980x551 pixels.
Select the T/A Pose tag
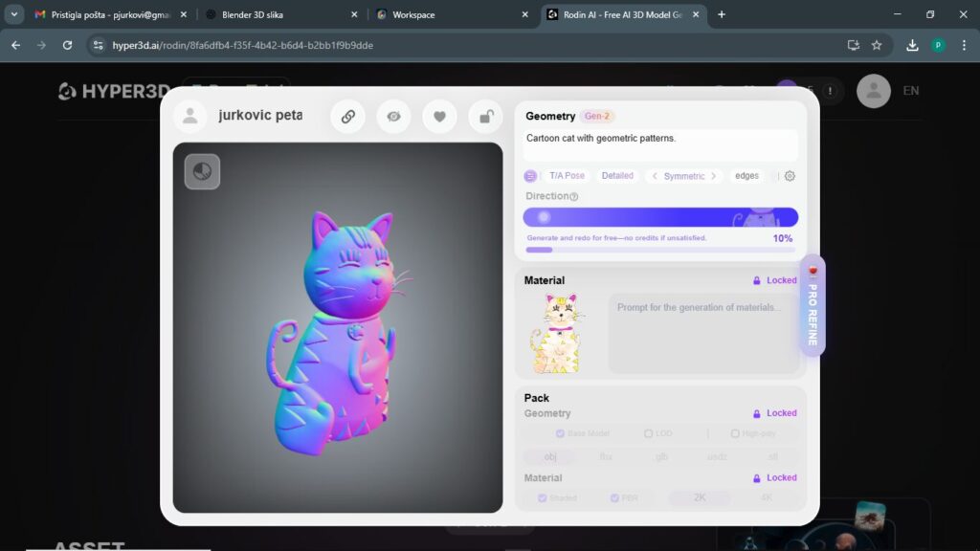point(567,176)
